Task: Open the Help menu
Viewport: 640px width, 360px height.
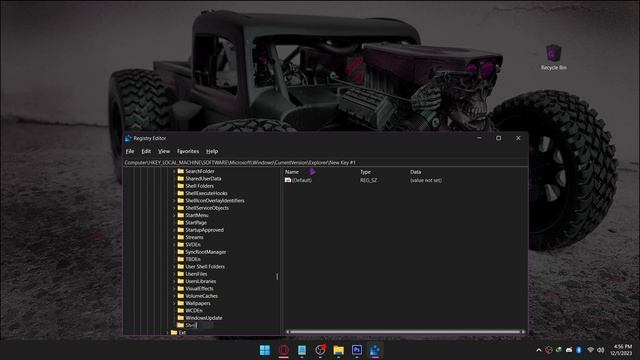Action: click(212, 151)
